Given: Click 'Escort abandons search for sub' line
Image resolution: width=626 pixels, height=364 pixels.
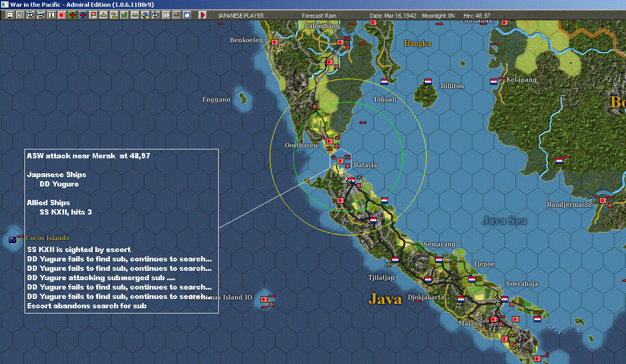Looking at the screenshot, I should pos(86,306).
